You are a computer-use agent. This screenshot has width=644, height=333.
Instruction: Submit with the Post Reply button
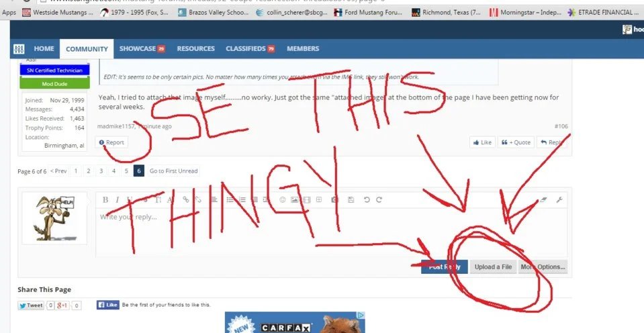click(x=445, y=267)
